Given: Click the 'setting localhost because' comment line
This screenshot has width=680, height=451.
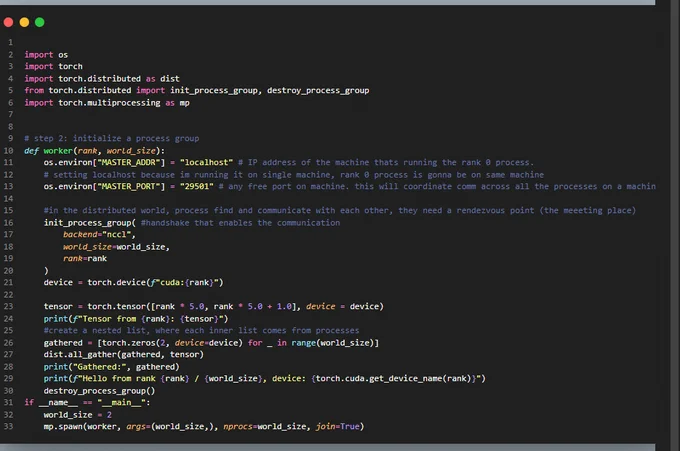Looking at the screenshot, I should 294,175.
